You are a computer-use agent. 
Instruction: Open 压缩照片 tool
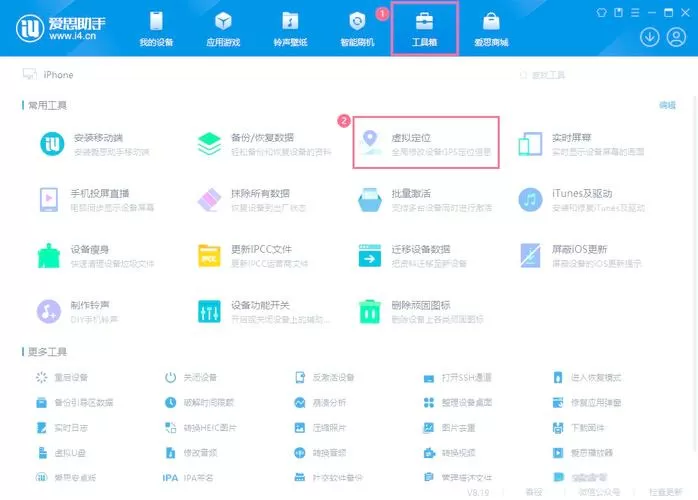pos(320,428)
